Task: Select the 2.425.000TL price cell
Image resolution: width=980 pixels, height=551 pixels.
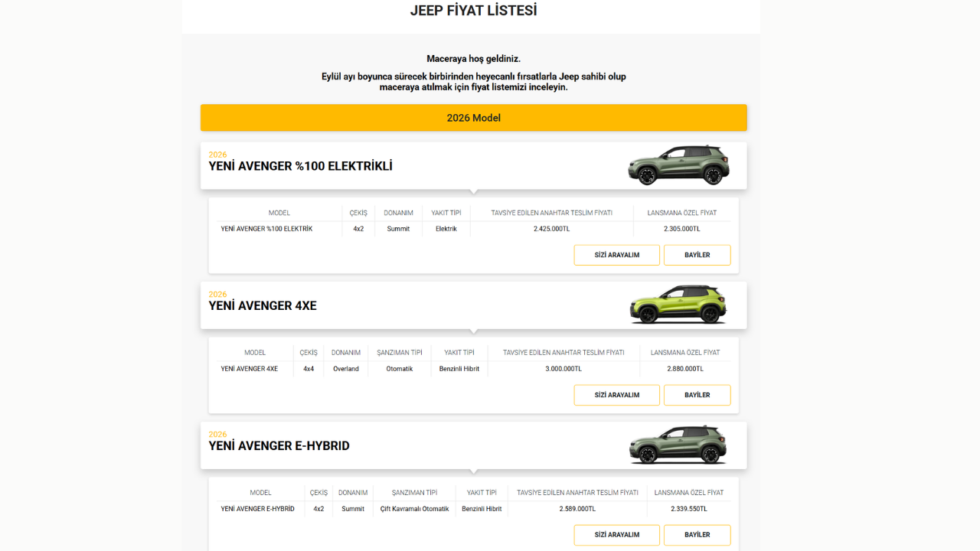Action: tap(551, 229)
